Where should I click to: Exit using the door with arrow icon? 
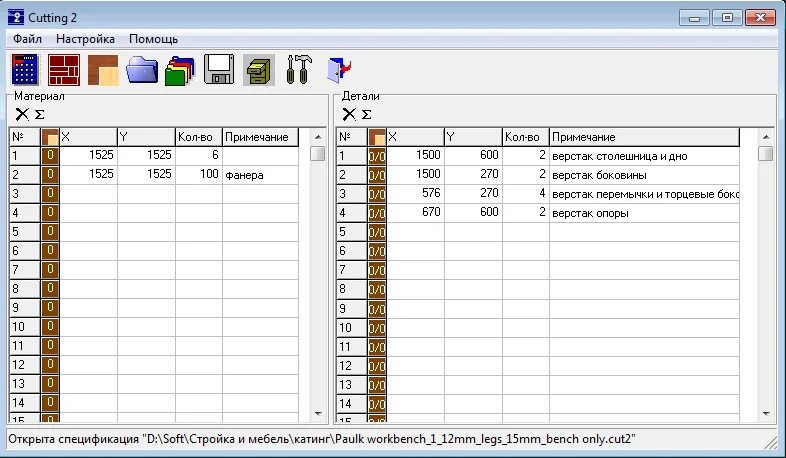[338, 70]
